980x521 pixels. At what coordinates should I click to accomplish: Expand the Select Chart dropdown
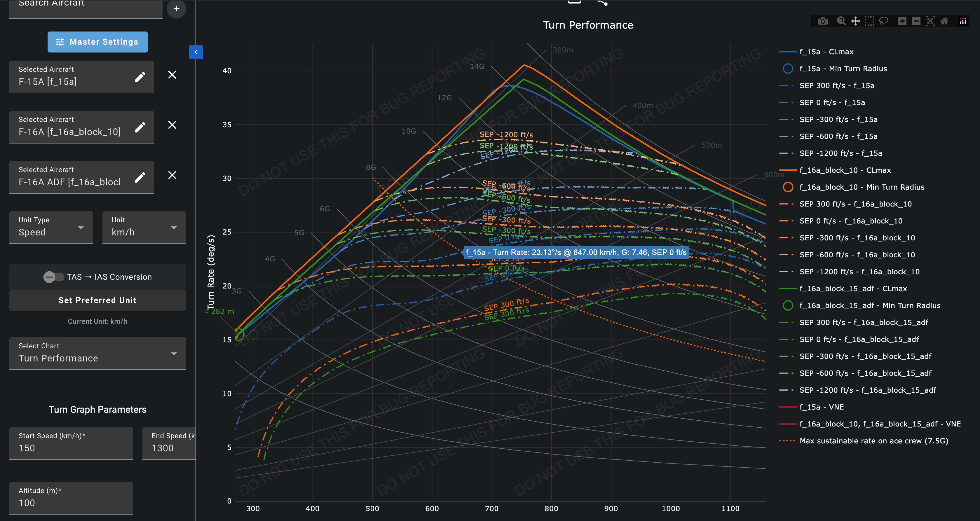pyautogui.click(x=97, y=353)
